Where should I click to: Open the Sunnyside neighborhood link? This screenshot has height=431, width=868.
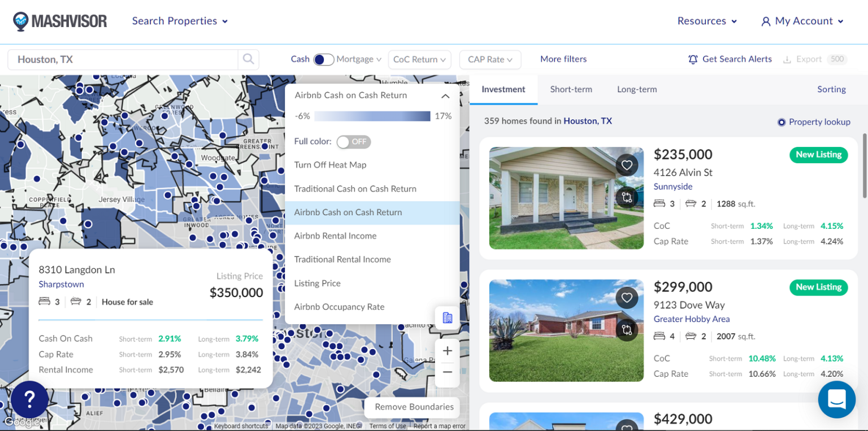[672, 186]
